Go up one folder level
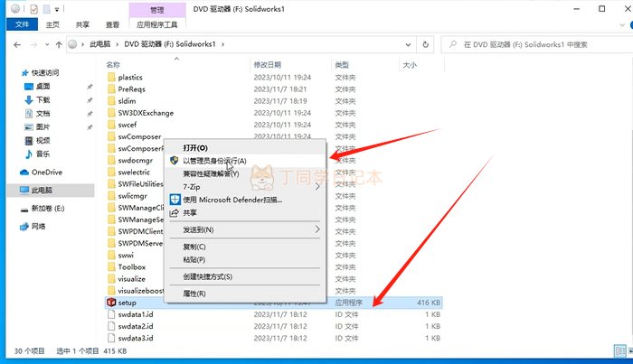This screenshot has height=364, width=633. click(x=59, y=45)
